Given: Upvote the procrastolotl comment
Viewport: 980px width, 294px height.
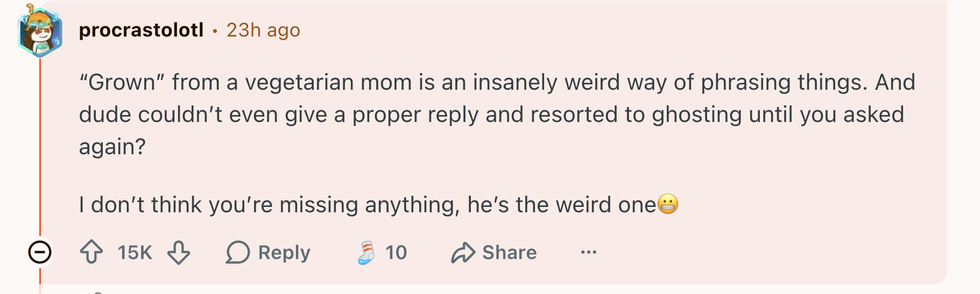Looking at the screenshot, I should click(x=91, y=252).
